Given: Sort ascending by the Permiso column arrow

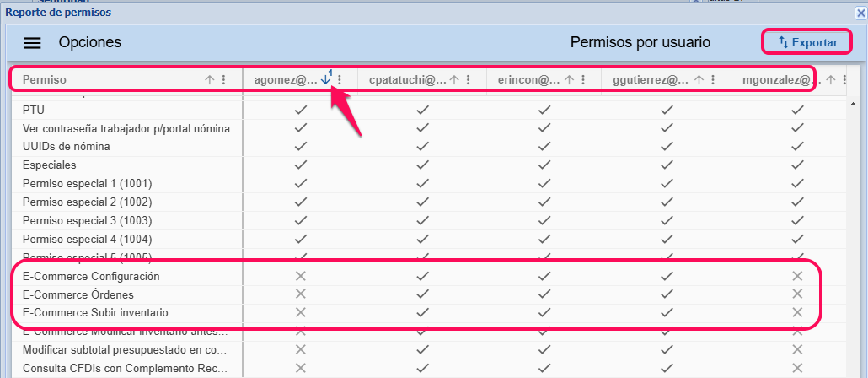Looking at the screenshot, I should [x=210, y=80].
